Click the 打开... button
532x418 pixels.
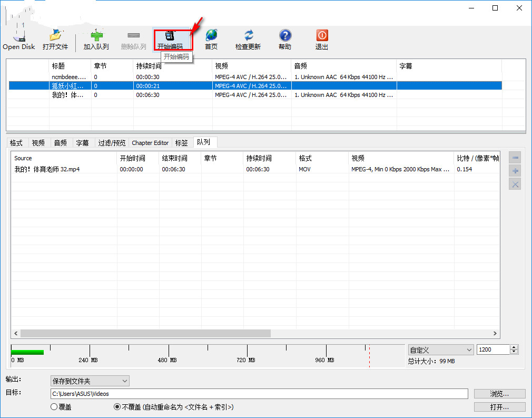coord(499,407)
